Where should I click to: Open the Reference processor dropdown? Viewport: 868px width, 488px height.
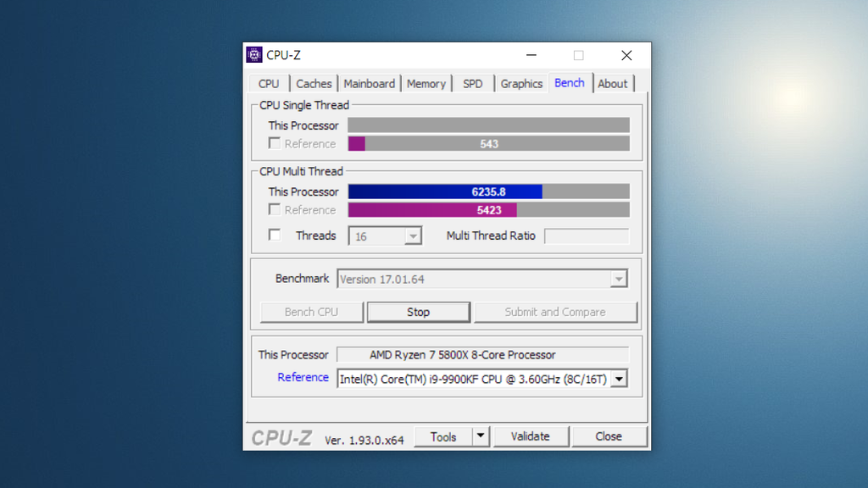620,379
